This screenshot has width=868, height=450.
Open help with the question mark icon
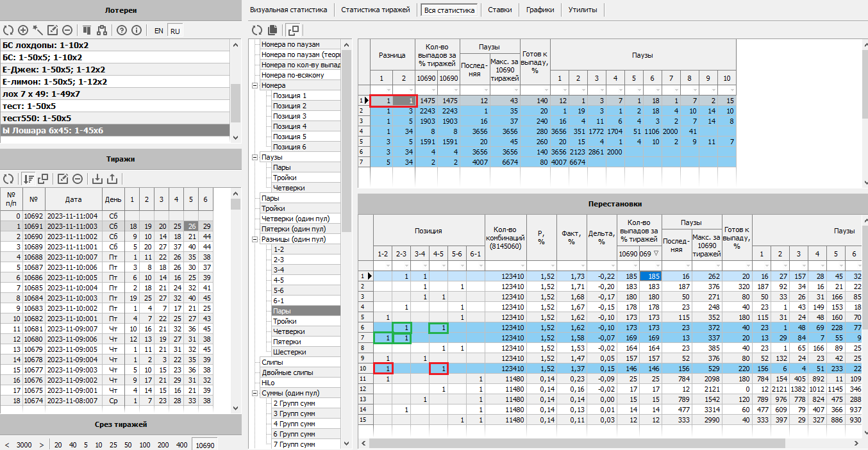pos(122,30)
